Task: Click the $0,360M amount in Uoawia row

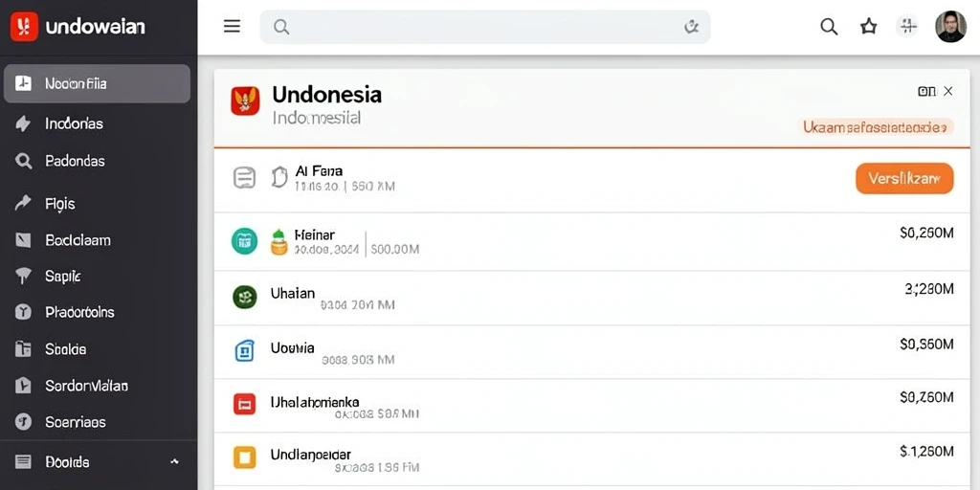Action: click(x=926, y=344)
